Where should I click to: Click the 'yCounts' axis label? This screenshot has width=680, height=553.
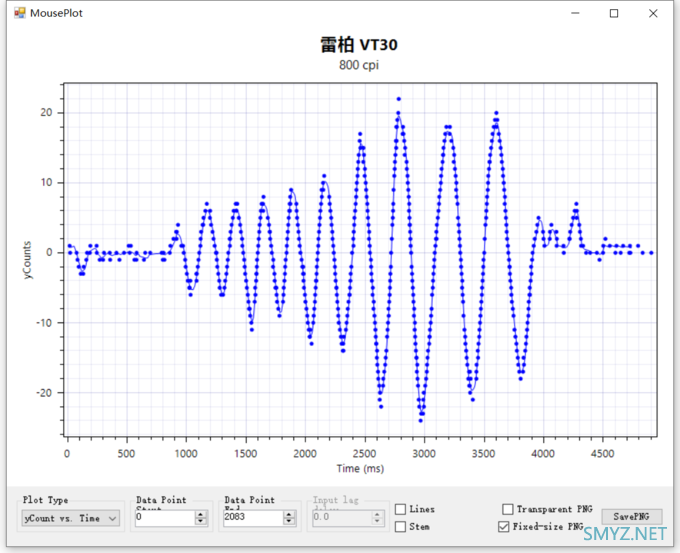point(27,260)
